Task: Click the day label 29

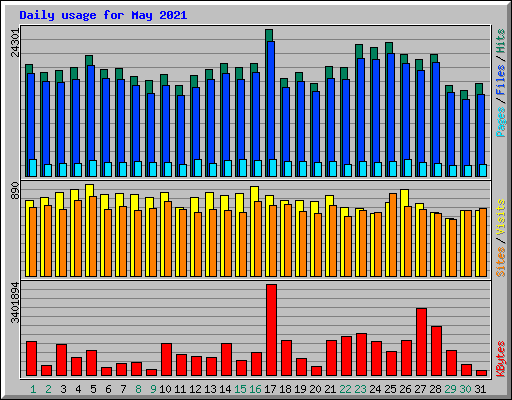Action: [450, 389]
